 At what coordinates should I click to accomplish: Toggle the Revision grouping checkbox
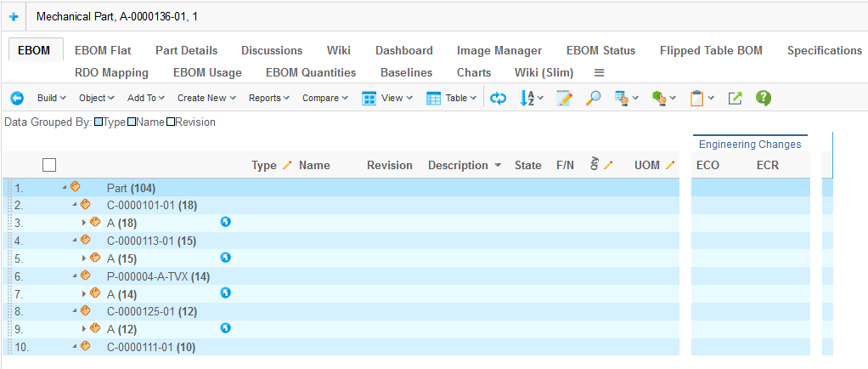point(171,122)
